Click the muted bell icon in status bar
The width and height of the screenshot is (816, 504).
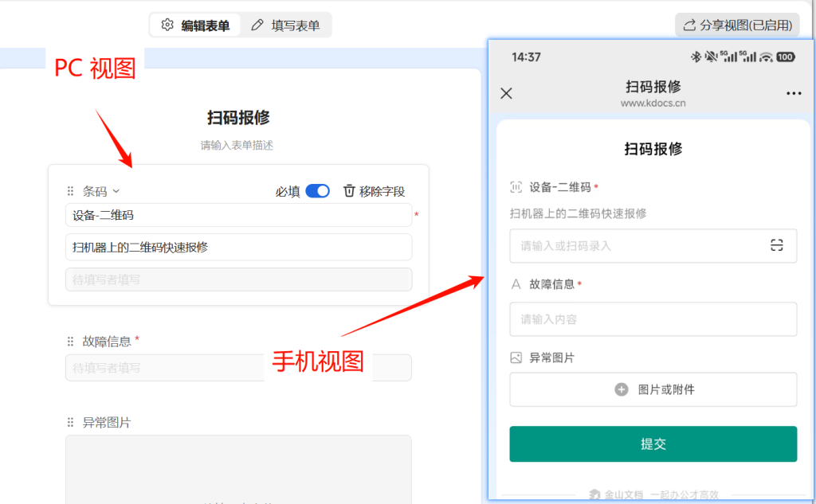710,57
